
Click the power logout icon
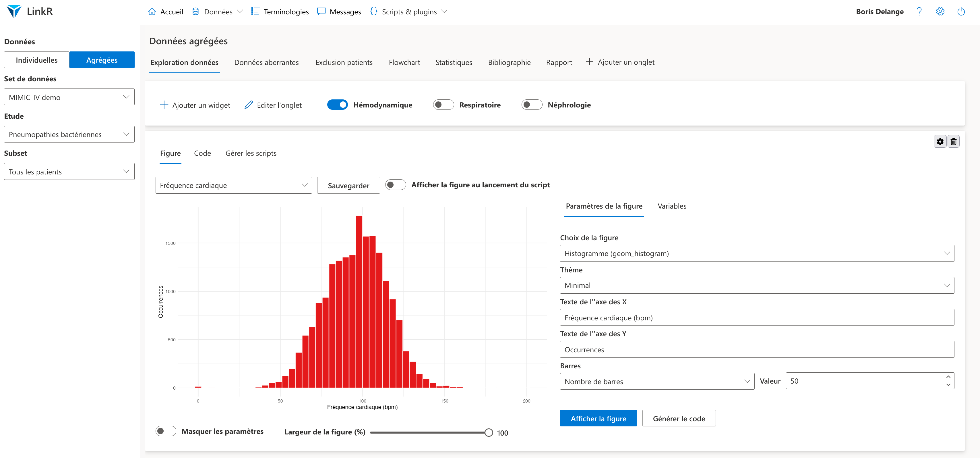tap(961, 11)
